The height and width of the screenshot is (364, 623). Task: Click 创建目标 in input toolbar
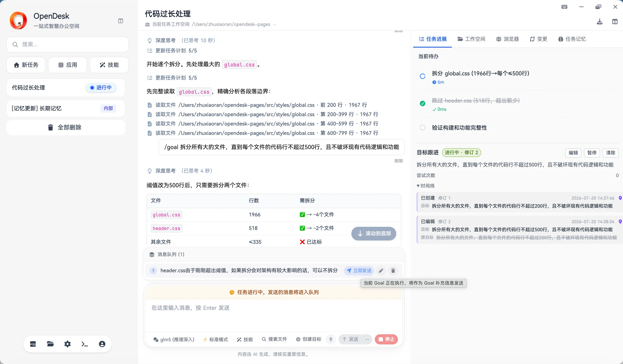[309, 339]
